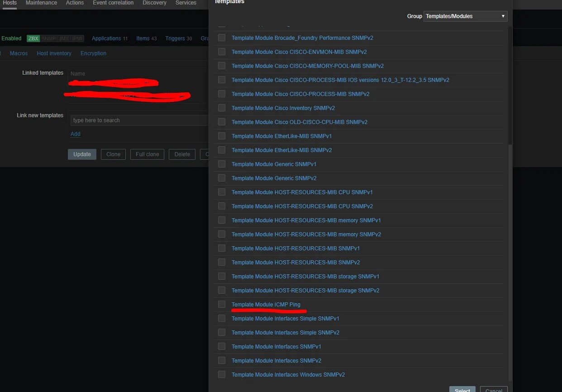Focus the Link new templates search field
Viewport: 562px width, 392px height.
[x=139, y=120]
